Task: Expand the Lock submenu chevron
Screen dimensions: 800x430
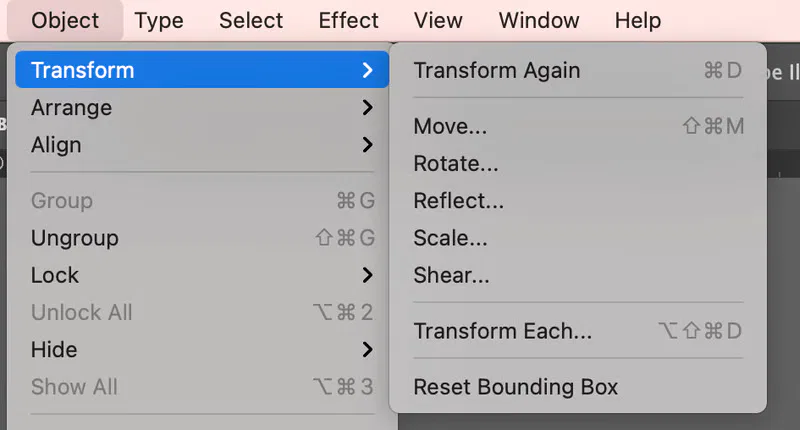Action: 367,275
